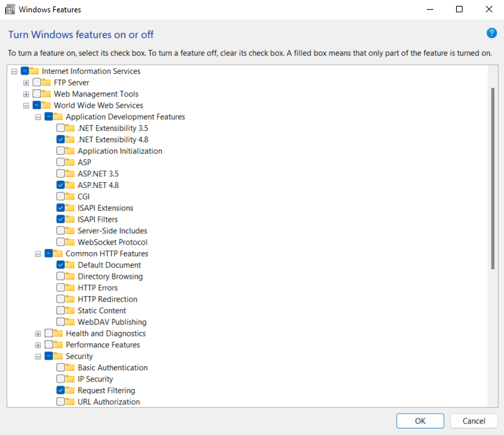Click the CGI folder icon
The height and width of the screenshot is (435, 504).
pos(70,196)
